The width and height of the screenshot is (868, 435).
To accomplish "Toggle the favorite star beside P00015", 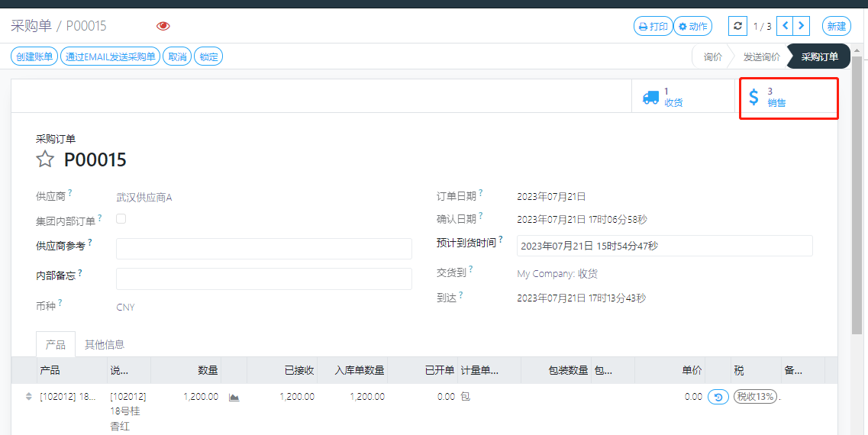I will (x=46, y=159).
